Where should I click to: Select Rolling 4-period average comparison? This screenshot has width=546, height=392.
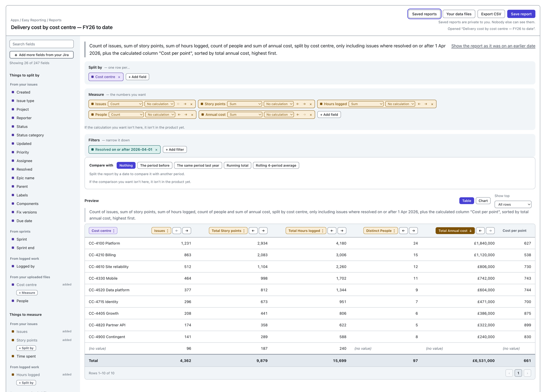276,165
